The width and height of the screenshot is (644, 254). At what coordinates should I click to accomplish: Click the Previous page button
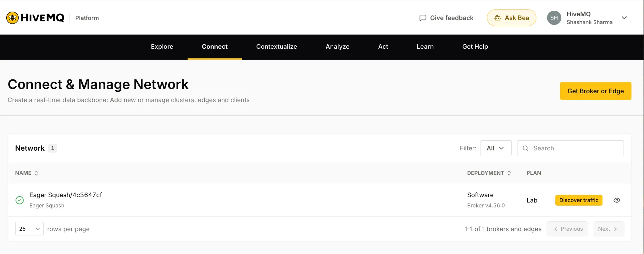[x=568, y=229]
